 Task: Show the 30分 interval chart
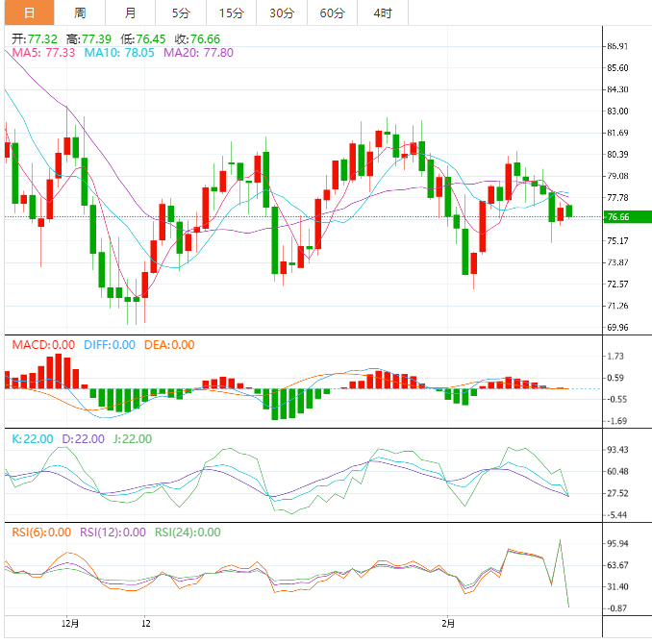pos(282,12)
